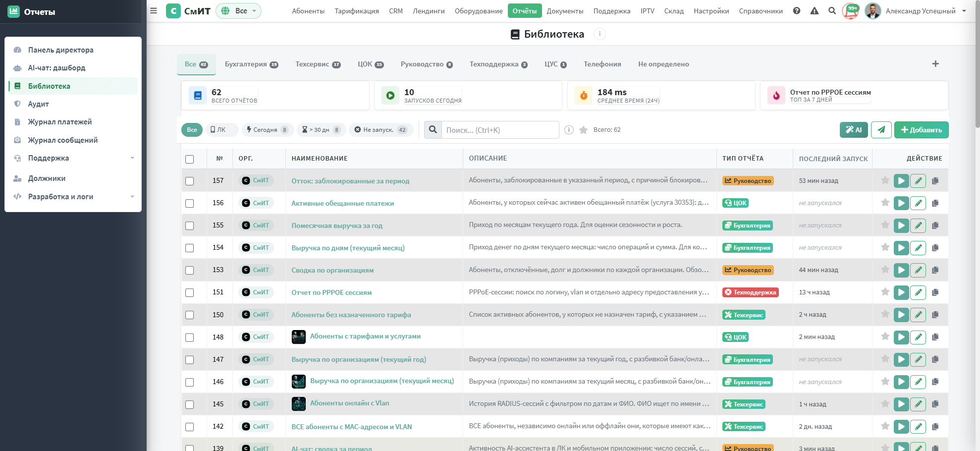Open the help question mark icon
The width and height of the screenshot is (980, 451).
coord(797,10)
